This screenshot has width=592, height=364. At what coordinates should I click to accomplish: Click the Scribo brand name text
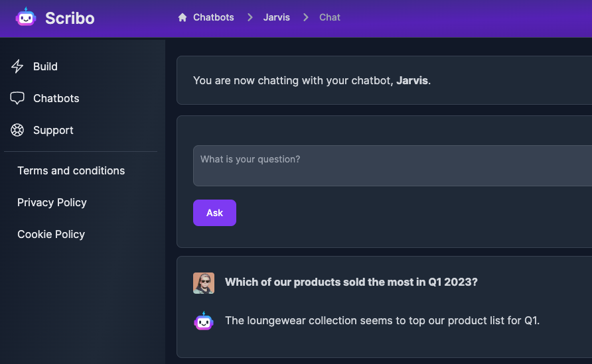pos(70,18)
